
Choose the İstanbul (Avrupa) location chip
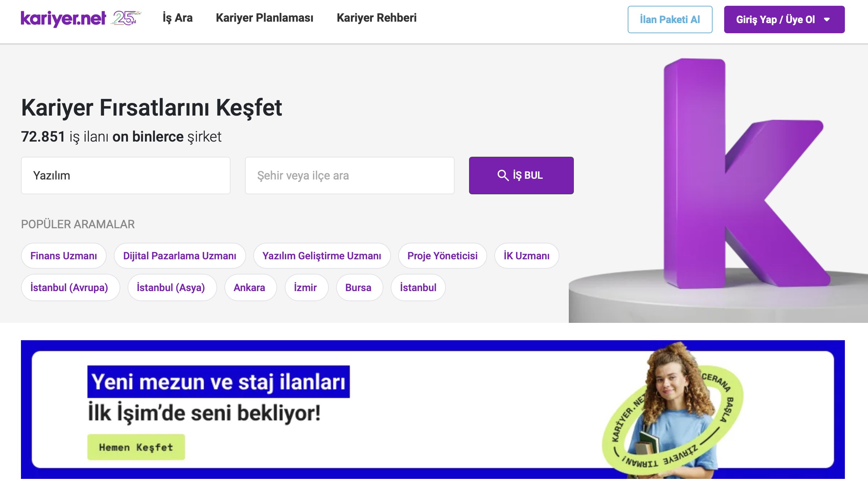pos(69,287)
